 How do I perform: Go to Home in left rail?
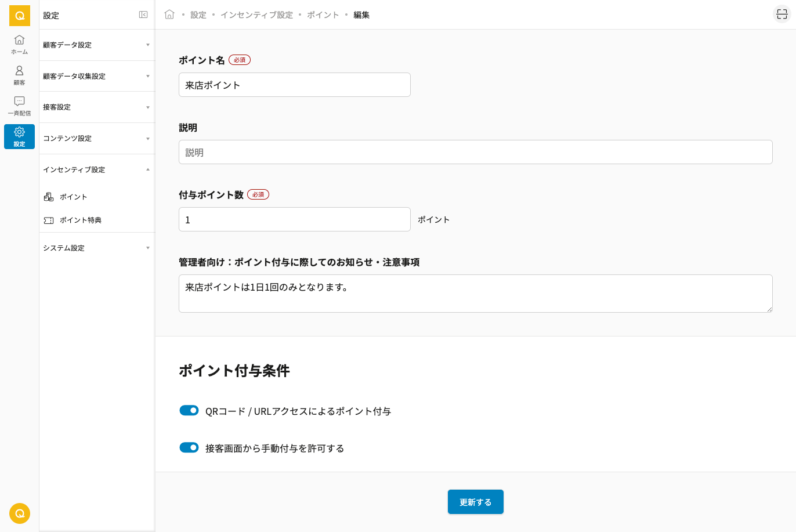[x=19, y=44]
